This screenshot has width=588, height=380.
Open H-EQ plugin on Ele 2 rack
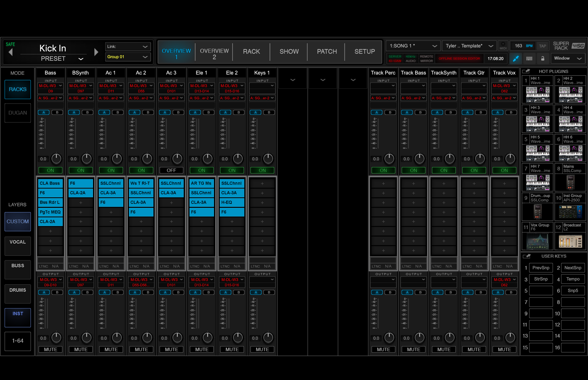232,202
